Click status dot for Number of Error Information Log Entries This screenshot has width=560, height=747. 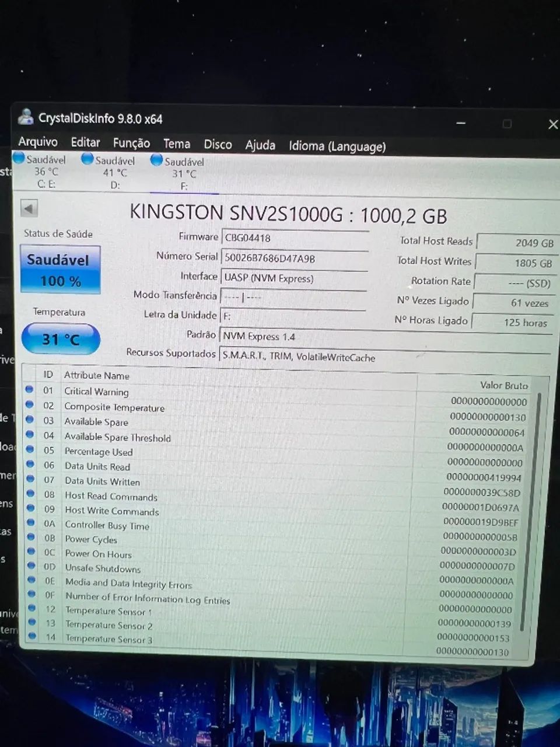pos(32,594)
